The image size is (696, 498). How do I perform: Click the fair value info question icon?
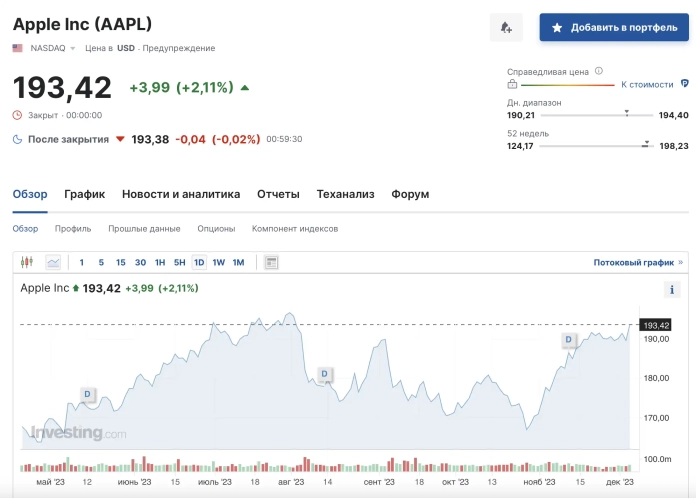(x=598, y=71)
